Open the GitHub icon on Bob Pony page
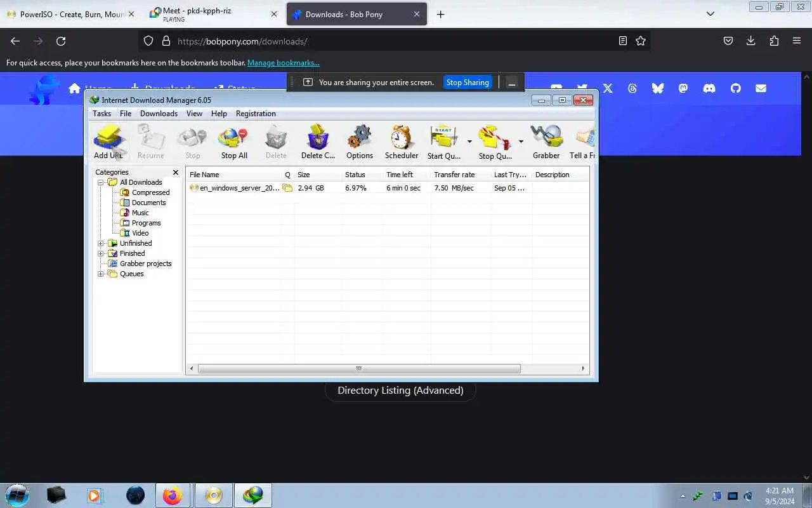Image resolution: width=812 pixels, height=508 pixels. click(735, 88)
